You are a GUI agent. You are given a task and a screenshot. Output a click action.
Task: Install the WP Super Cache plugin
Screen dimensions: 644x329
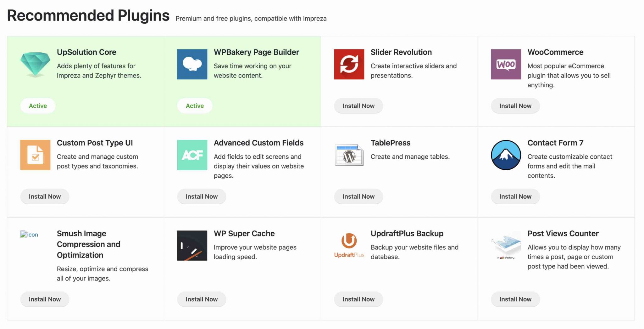point(202,299)
